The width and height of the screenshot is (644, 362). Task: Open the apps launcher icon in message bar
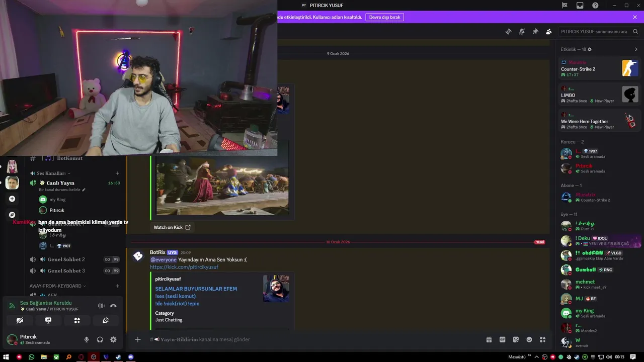point(542,339)
